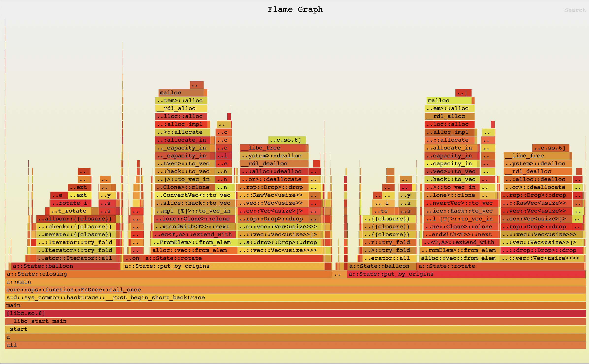This screenshot has width=589, height=364.
Task: Click the __rdl_dealloc frame on far right
Action: [537, 171]
